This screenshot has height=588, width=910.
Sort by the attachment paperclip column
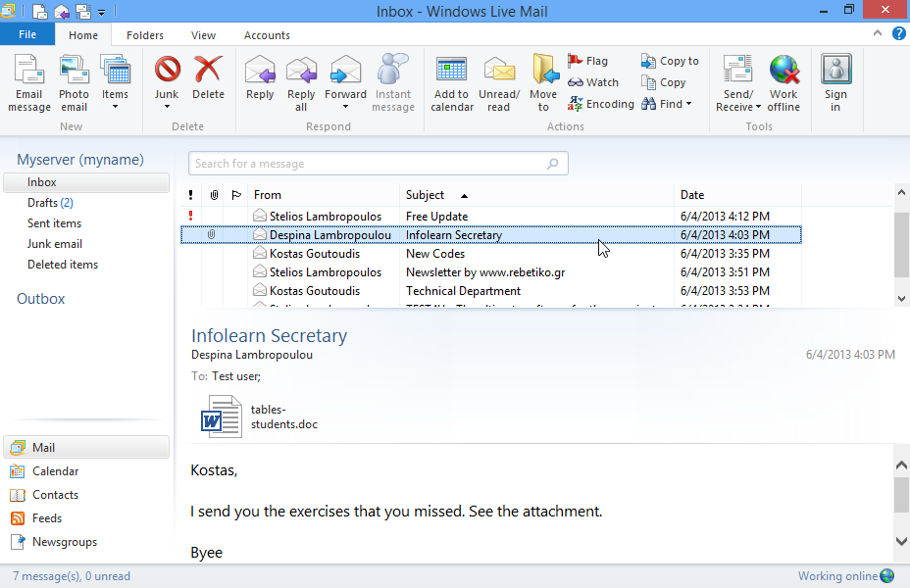[214, 195]
